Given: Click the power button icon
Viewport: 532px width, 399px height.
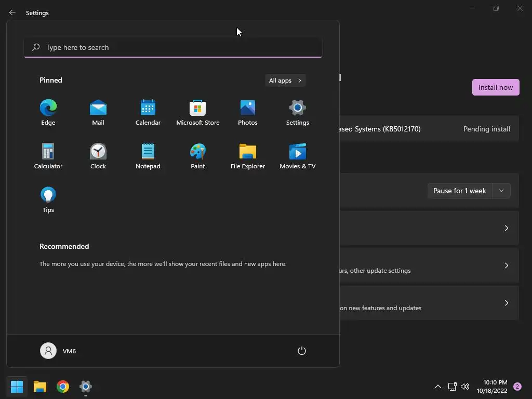Looking at the screenshot, I should (302, 351).
